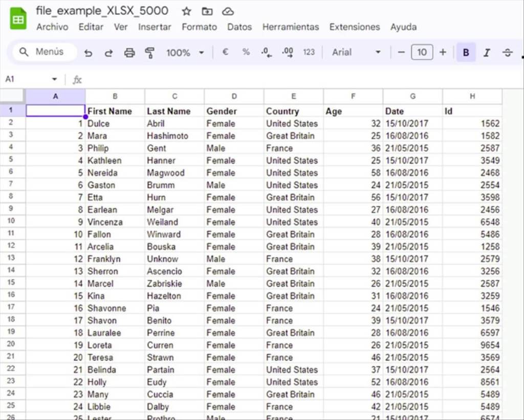
Task: Open the Datos menu
Action: pos(239,27)
